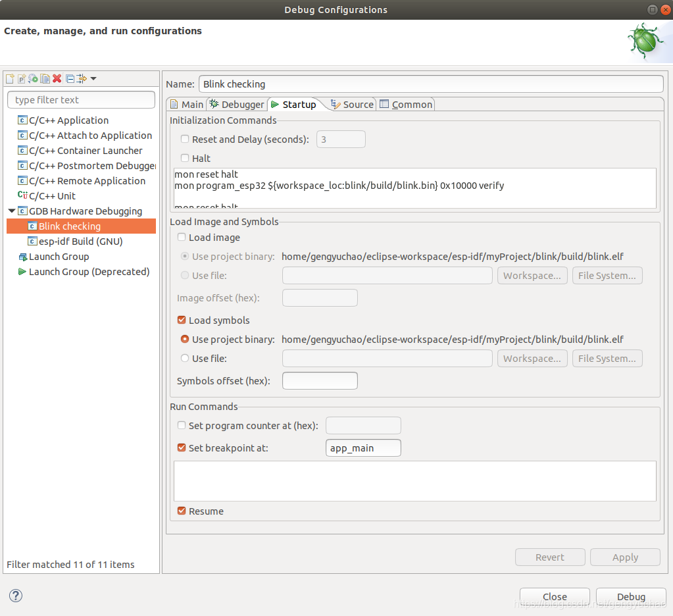Collapse the GDB Hardware Debugging tree node
Image resolution: width=673 pixels, height=616 pixels.
click(11, 211)
